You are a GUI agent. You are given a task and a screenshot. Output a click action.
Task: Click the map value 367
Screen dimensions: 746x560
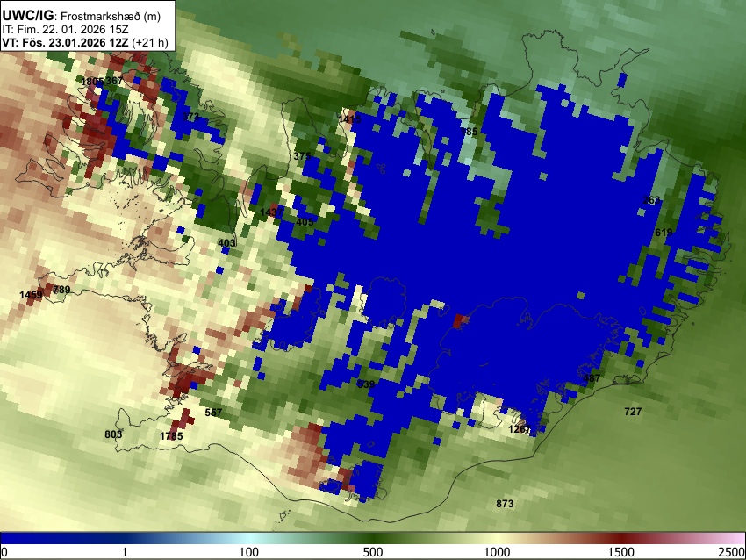pyautogui.click(x=114, y=81)
